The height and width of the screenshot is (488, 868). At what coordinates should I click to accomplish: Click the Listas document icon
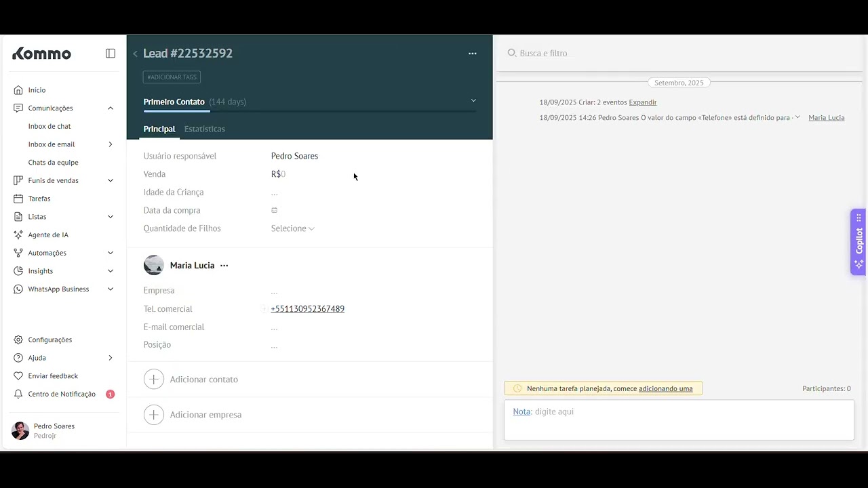click(18, 217)
